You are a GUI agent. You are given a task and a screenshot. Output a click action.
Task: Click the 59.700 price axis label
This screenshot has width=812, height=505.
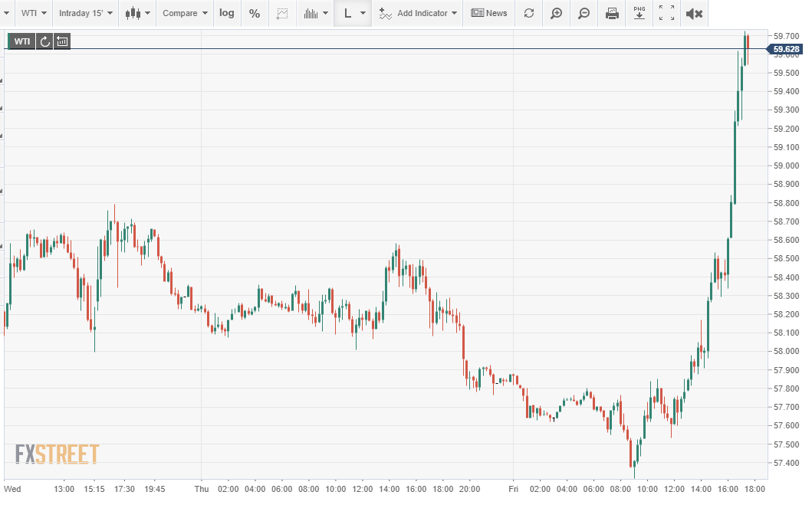click(786, 36)
